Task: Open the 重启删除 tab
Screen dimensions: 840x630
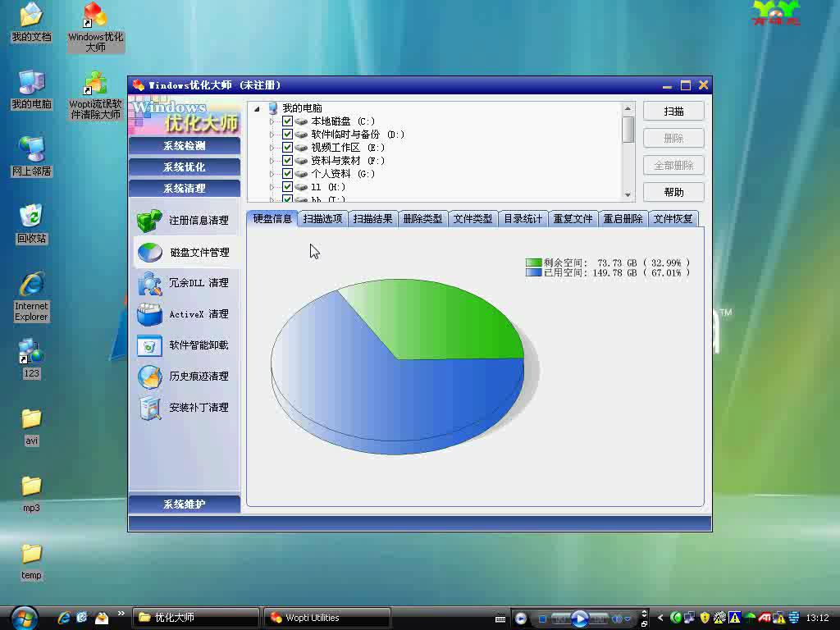Action: click(x=623, y=218)
